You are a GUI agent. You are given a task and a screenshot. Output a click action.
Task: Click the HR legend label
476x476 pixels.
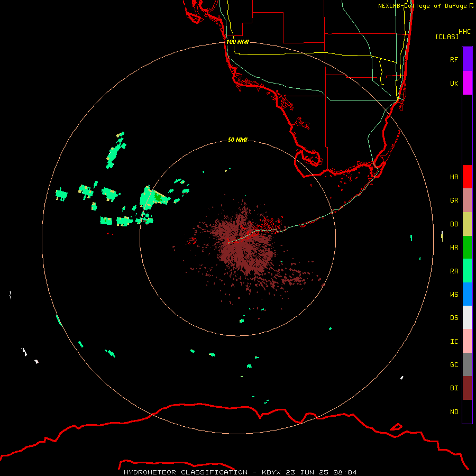click(454, 248)
